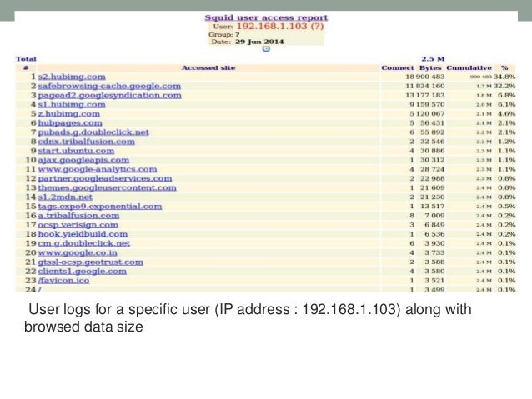The image size is (532, 399).
Task: Click the Total label
Action: [x=26, y=58]
